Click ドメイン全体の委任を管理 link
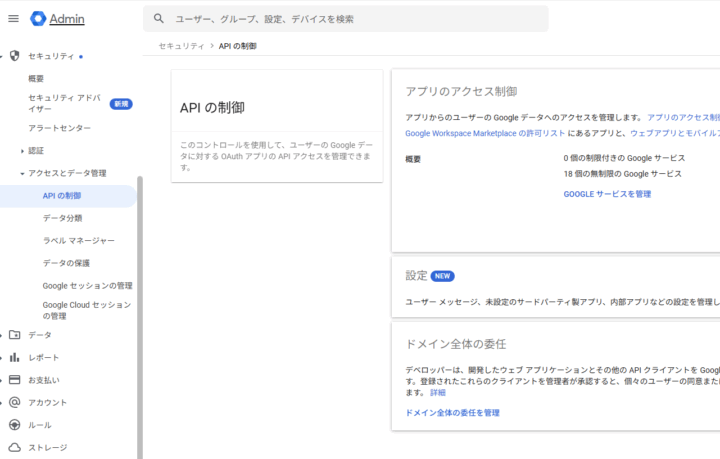Image resolution: width=720 pixels, height=459 pixels. pyautogui.click(x=452, y=412)
